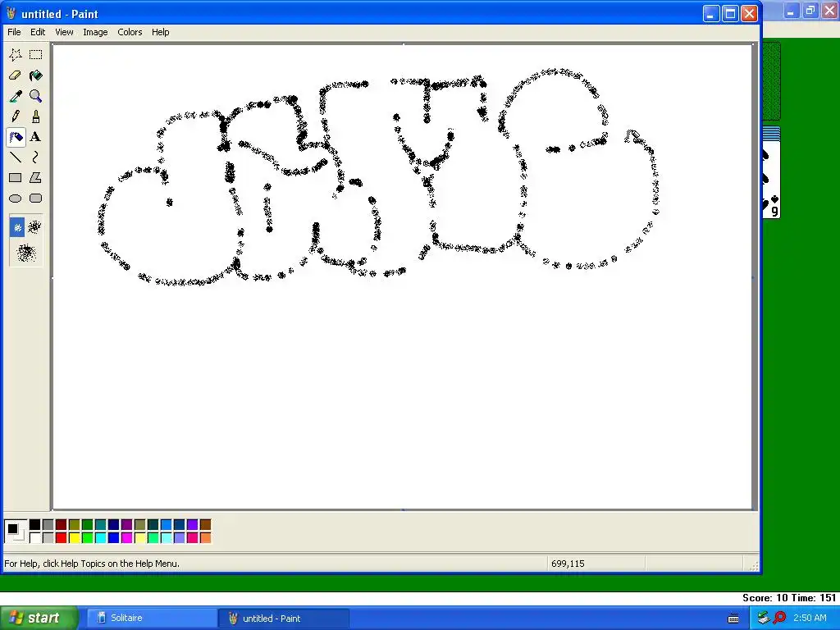Select the Curve tool

click(x=35, y=157)
